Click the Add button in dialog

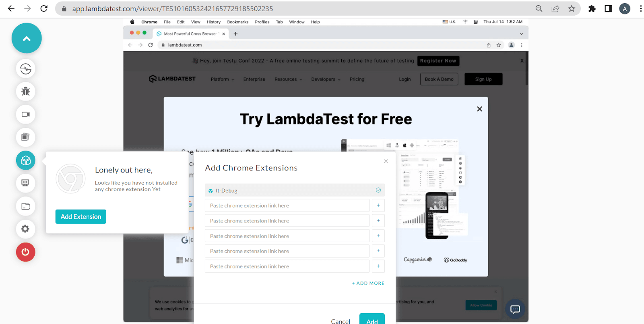coord(372,319)
